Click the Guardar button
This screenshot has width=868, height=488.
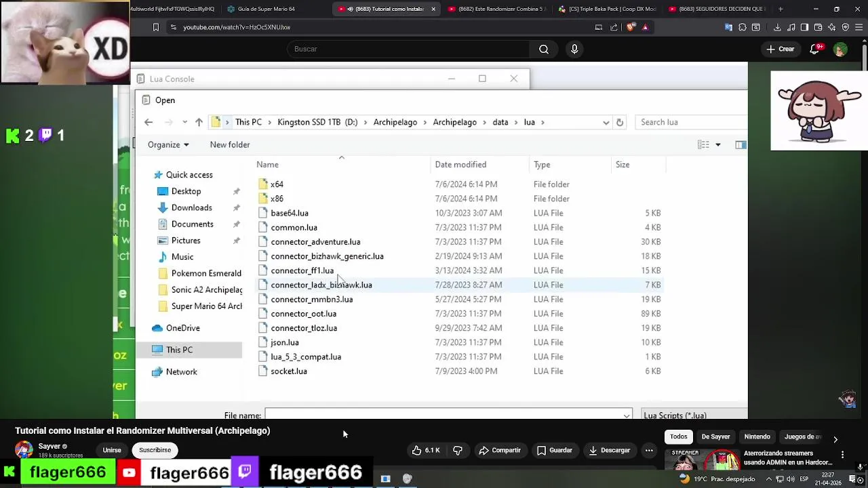pos(555,450)
